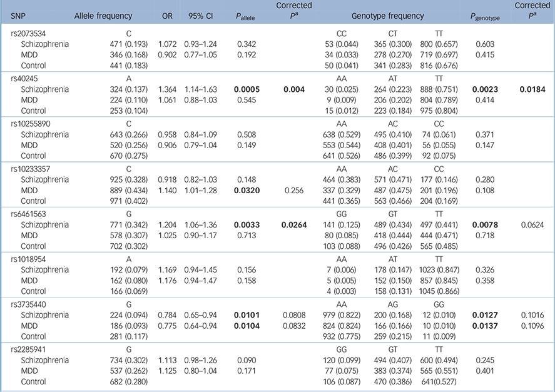
Task: Click the Genotype frequency column header
Action: coord(387,16)
